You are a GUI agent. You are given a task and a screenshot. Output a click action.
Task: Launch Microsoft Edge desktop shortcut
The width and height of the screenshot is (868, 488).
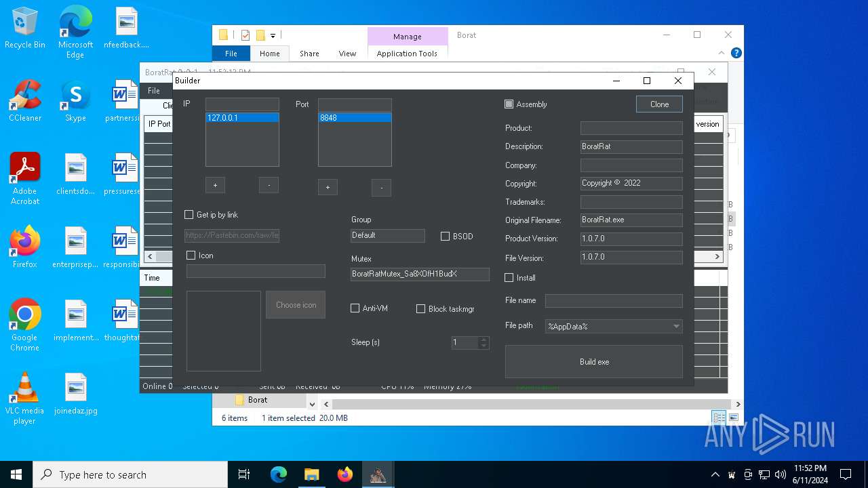(75, 32)
